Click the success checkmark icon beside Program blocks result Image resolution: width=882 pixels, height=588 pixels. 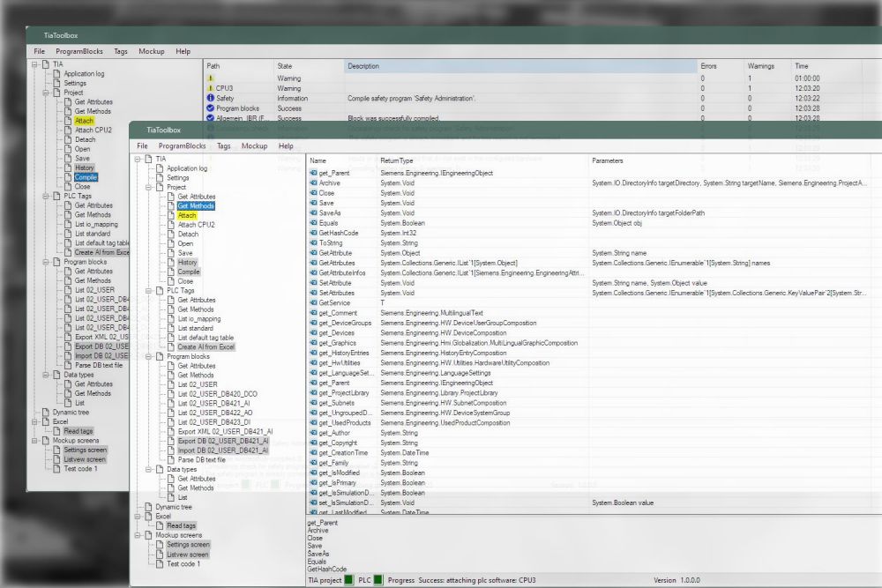(x=211, y=108)
